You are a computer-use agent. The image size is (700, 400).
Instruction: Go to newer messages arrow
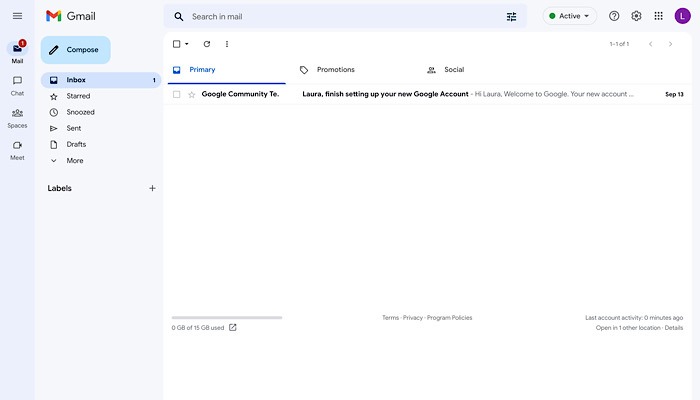[x=650, y=44]
